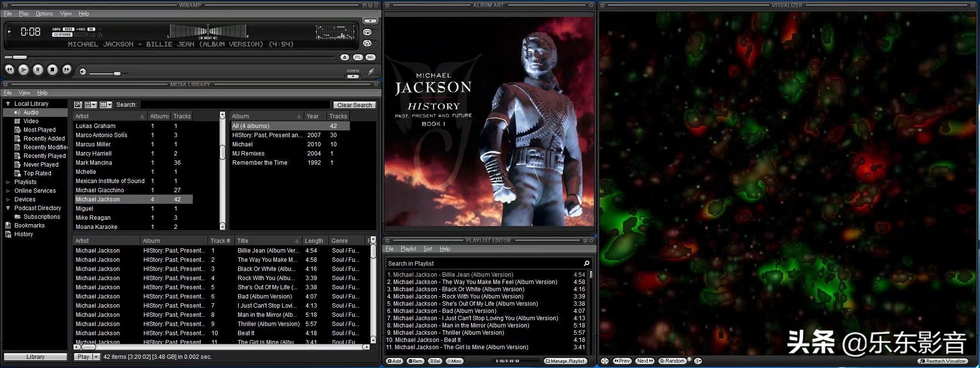This screenshot has height=368, width=980.
Task: Click the Previous track button in Winamp
Action: click(x=10, y=70)
